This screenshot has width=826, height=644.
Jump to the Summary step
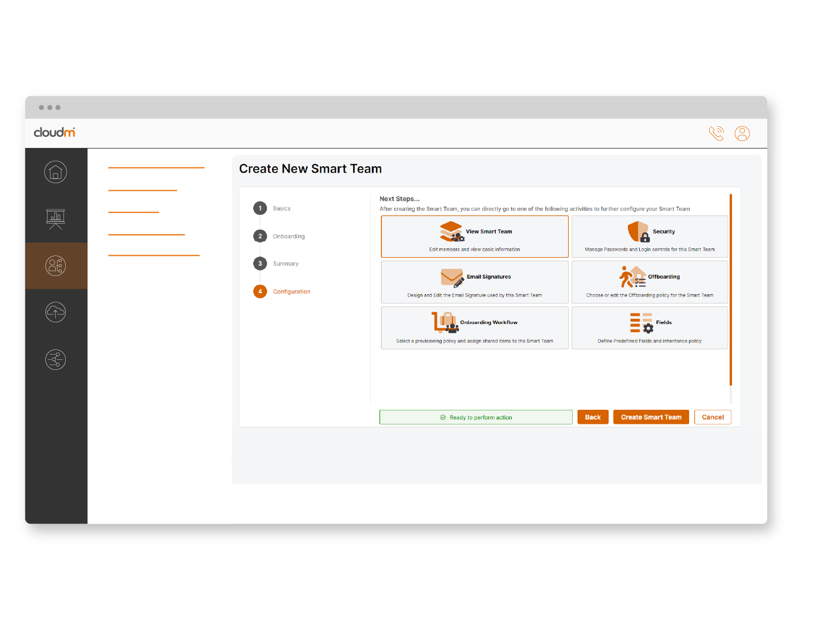tap(286, 263)
